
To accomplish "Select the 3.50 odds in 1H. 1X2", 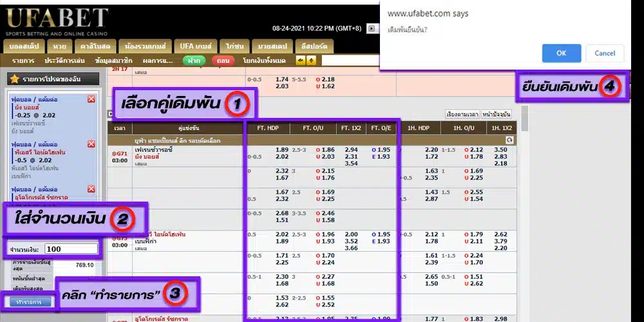I will click(x=500, y=150).
